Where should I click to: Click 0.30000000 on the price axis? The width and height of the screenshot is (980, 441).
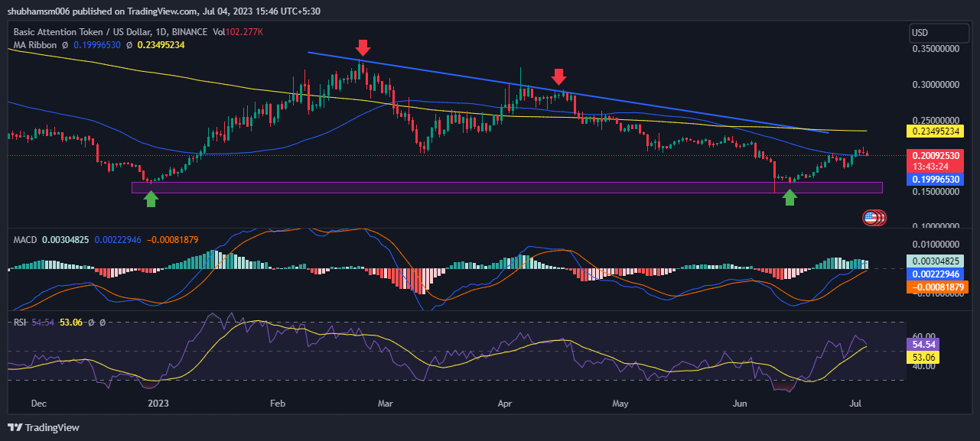coord(936,85)
